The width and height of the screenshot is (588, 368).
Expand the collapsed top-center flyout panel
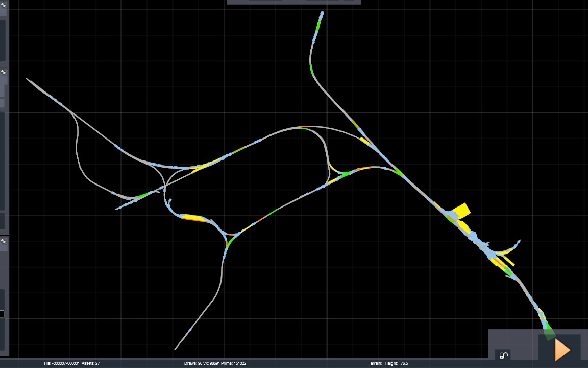pos(294,2)
